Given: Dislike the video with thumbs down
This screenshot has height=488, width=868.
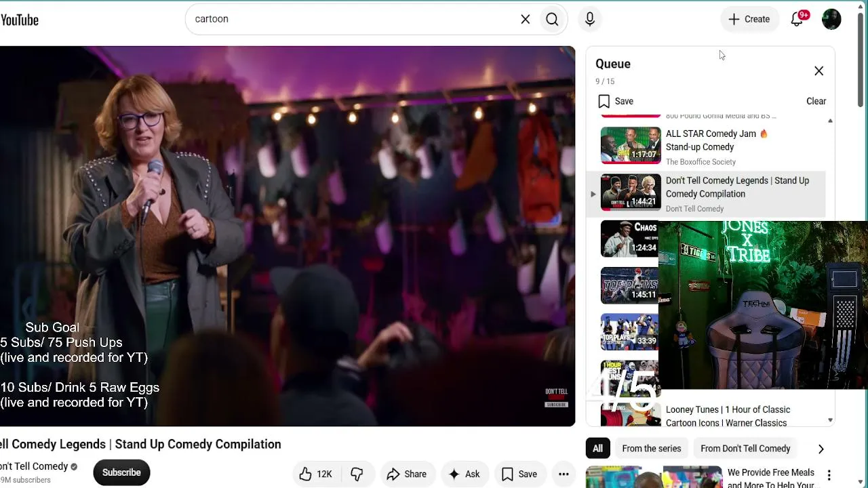Looking at the screenshot, I should [357, 474].
